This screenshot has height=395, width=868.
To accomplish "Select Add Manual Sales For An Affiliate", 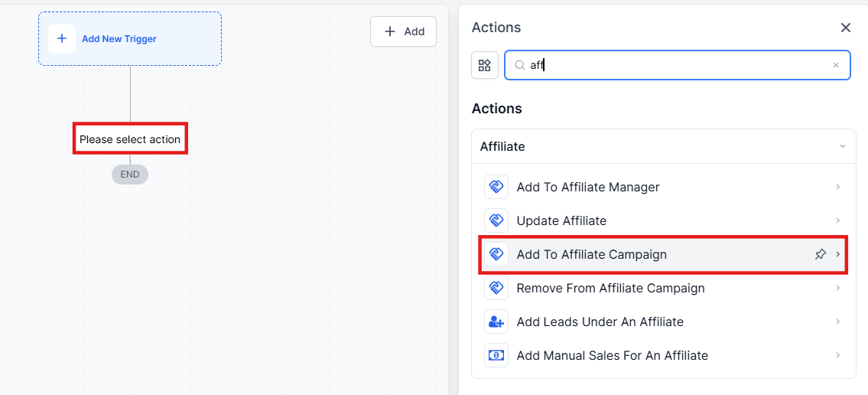I will click(612, 355).
